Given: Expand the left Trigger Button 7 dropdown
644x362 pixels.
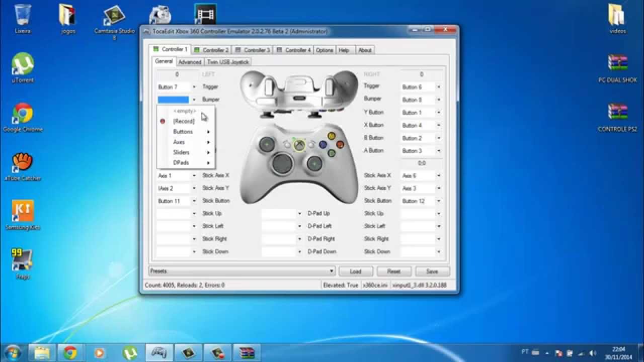Looking at the screenshot, I should coord(194,87).
